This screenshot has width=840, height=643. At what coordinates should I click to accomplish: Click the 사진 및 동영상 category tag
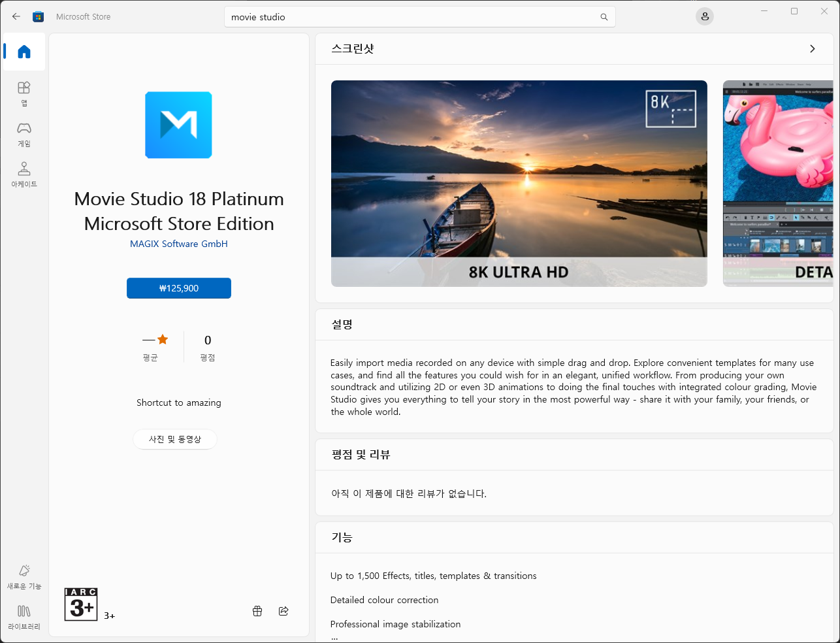coord(175,439)
